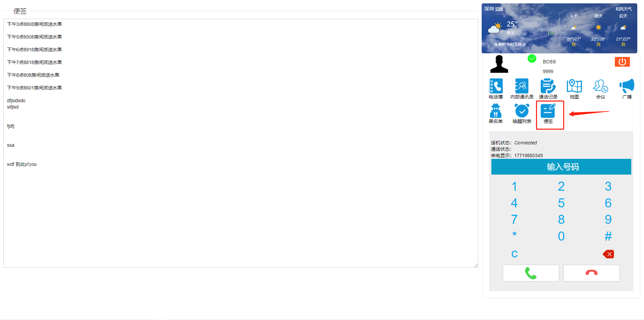Select the 明天 weather forecast column
The width and height of the screenshot is (644, 320).
pos(598,28)
